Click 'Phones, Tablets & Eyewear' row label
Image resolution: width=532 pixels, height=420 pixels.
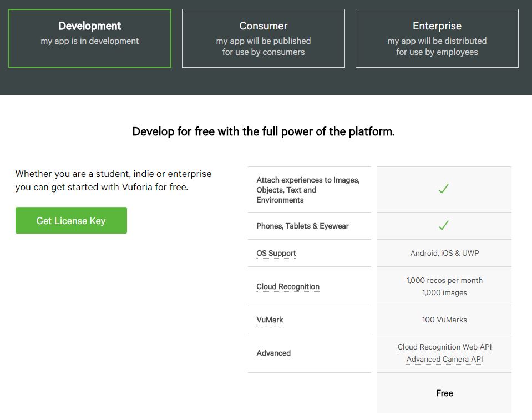point(303,226)
